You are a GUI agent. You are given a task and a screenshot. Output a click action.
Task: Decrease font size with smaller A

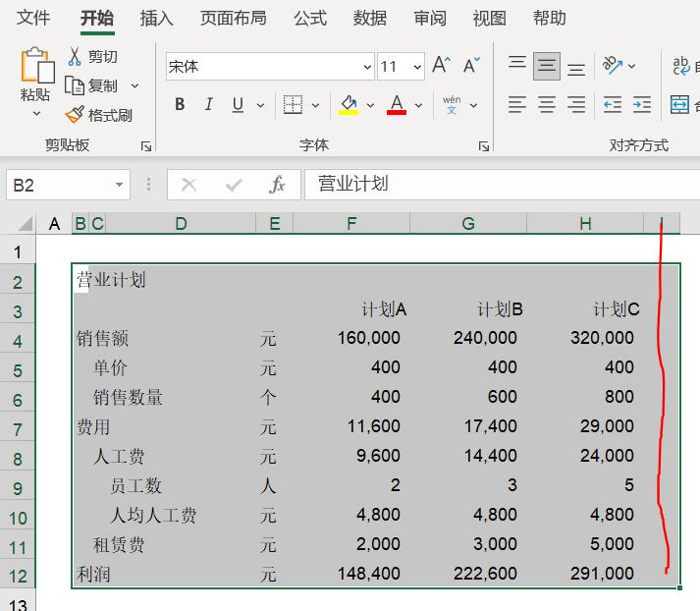pyautogui.click(x=471, y=66)
